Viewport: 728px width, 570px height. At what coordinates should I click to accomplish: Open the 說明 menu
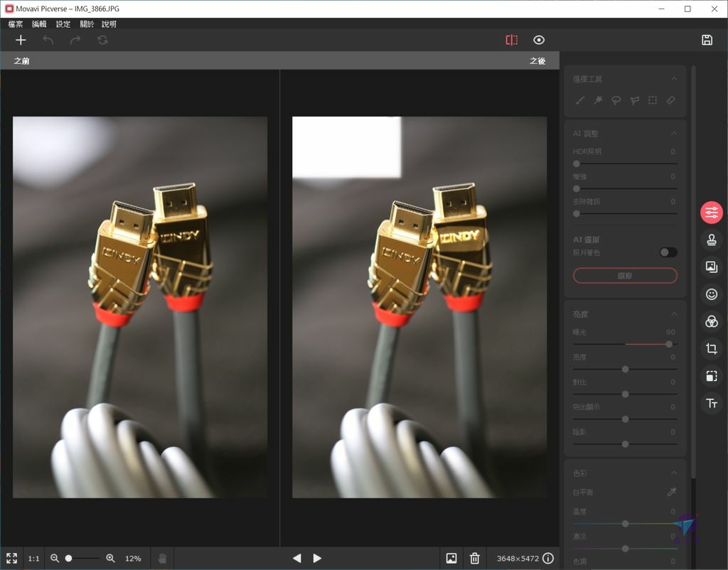click(109, 24)
